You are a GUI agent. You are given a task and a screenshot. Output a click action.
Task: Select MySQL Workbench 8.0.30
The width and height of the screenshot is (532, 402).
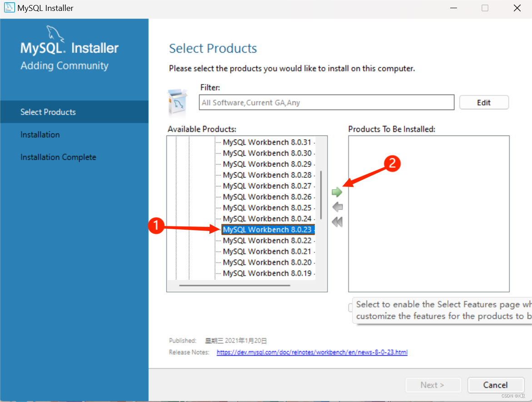(267, 153)
